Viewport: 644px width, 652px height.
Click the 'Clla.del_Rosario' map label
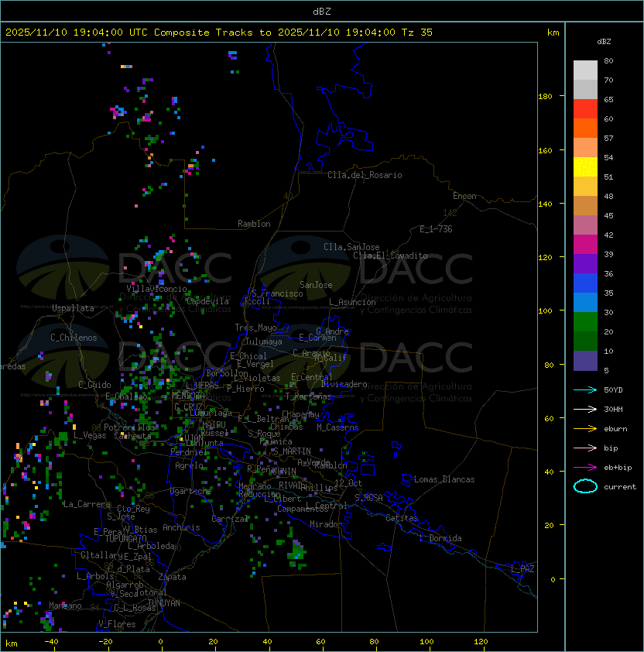click(365, 175)
